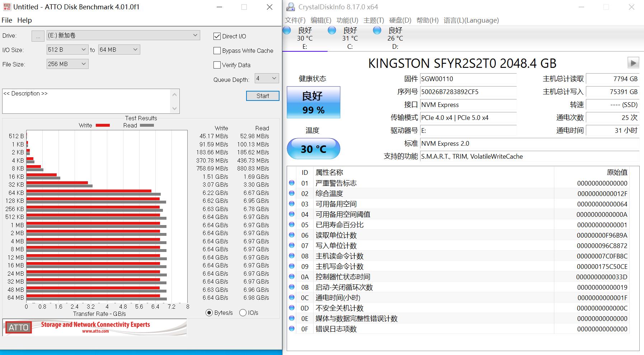Start the ATTO benchmark test
This screenshot has height=355, width=644.
[x=263, y=96]
